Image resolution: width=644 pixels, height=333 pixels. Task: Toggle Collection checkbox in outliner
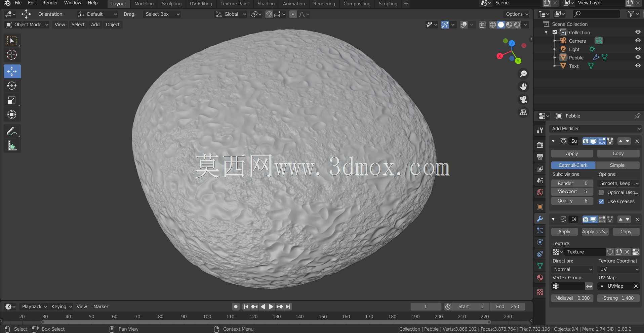(555, 32)
